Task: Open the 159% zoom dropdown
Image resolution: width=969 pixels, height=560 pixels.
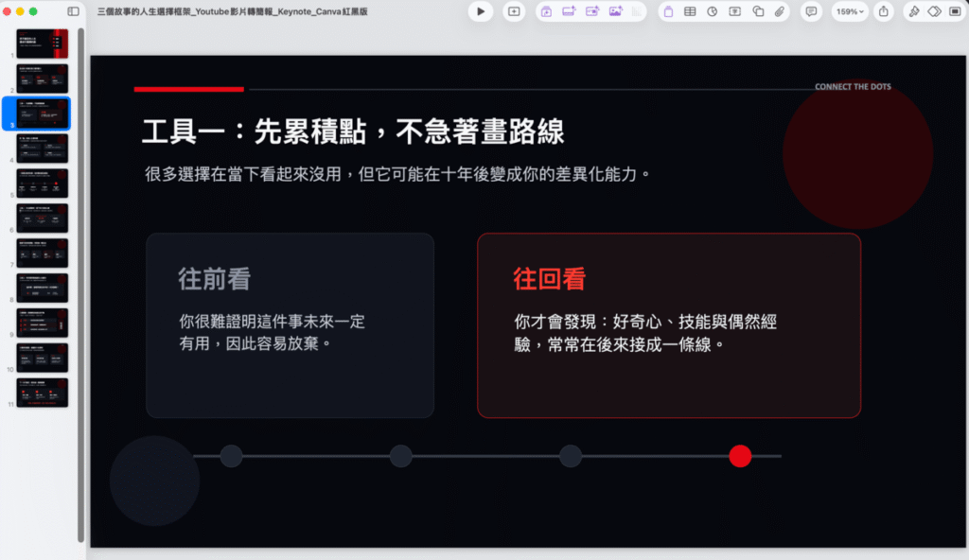Action: click(x=850, y=11)
